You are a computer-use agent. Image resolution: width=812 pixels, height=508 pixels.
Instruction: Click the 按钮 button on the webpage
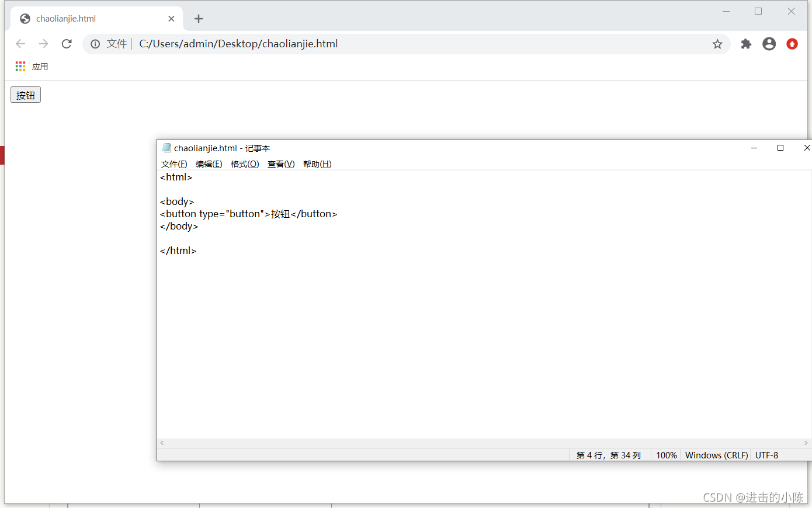(x=26, y=95)
